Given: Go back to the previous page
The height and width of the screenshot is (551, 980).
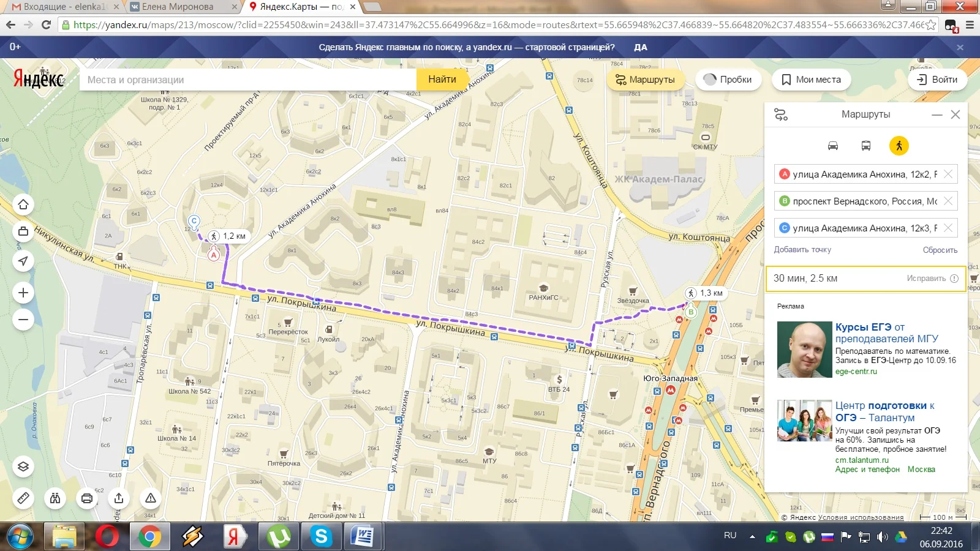Looking at the screenshot, I should pyautogui.click(x=10, y=25).
